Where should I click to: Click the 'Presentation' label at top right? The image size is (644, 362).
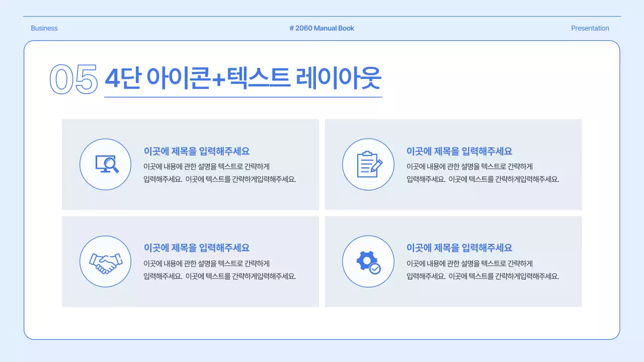(590, 28)
